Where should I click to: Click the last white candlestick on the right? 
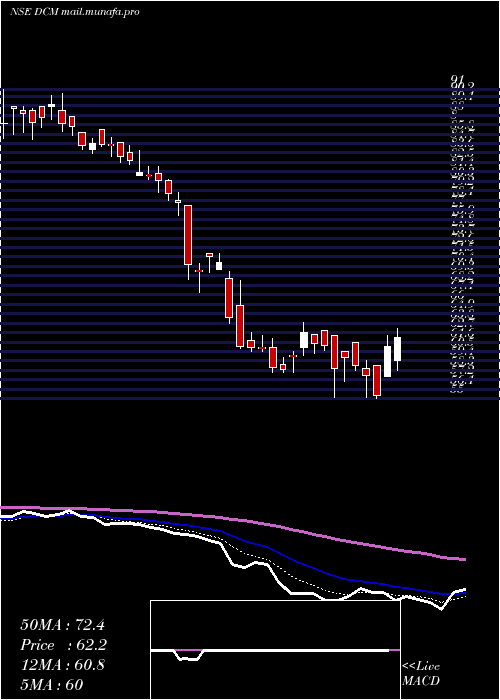[x=397, y=349]
